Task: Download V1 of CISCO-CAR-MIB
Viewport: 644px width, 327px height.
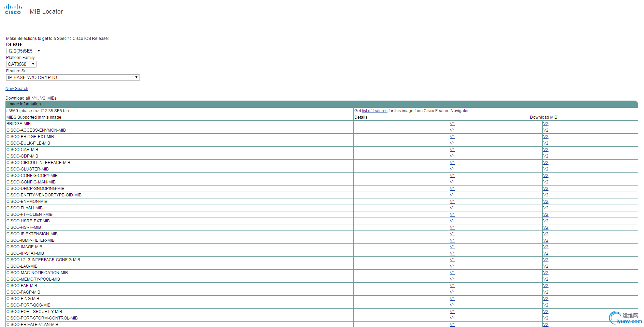Action: 452,150
